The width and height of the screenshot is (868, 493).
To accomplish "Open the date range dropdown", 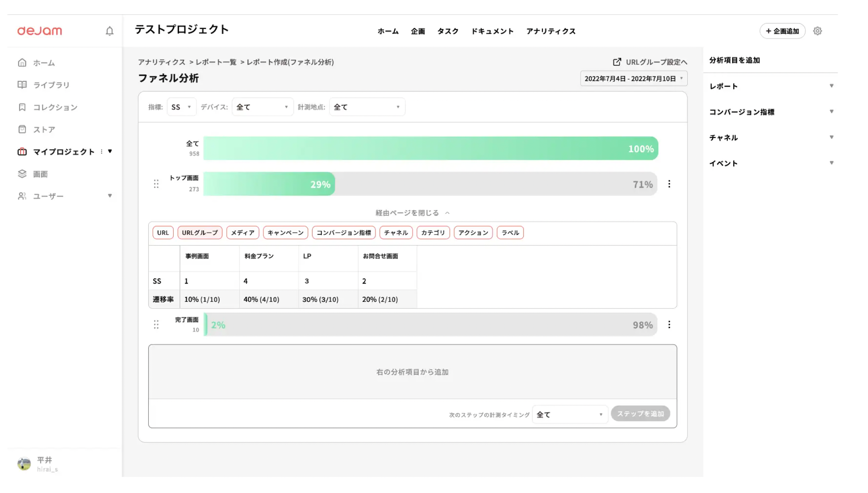I will coord(633,79).
